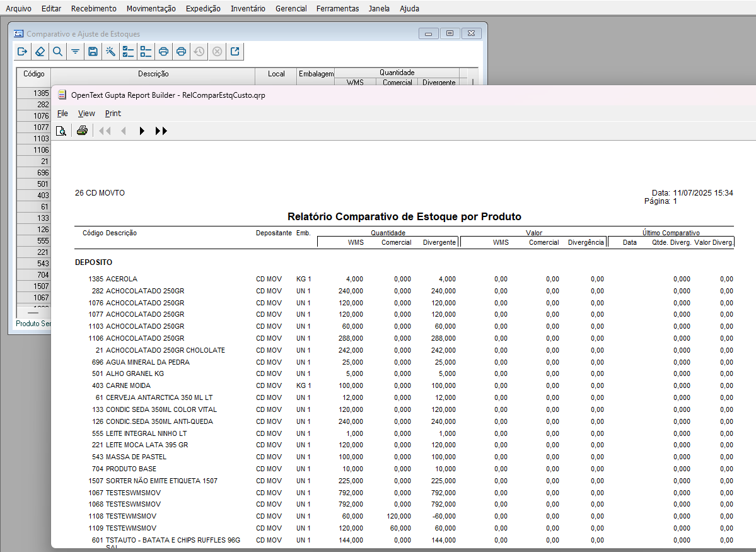Image resolution: width=756 pixels, height=552 pixels.
Task: Open the Inventário menu
Action: [x=248, y=8]
